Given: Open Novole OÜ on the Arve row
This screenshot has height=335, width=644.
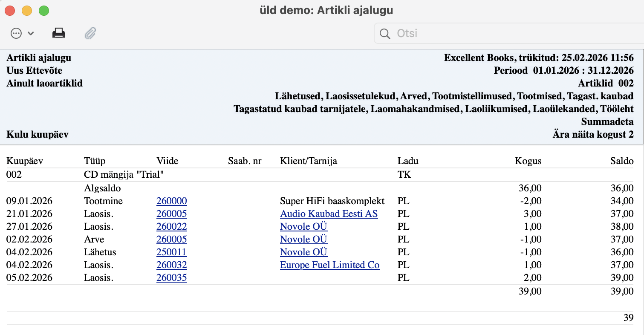Looking at the screenshot, I should coord(303,240).
